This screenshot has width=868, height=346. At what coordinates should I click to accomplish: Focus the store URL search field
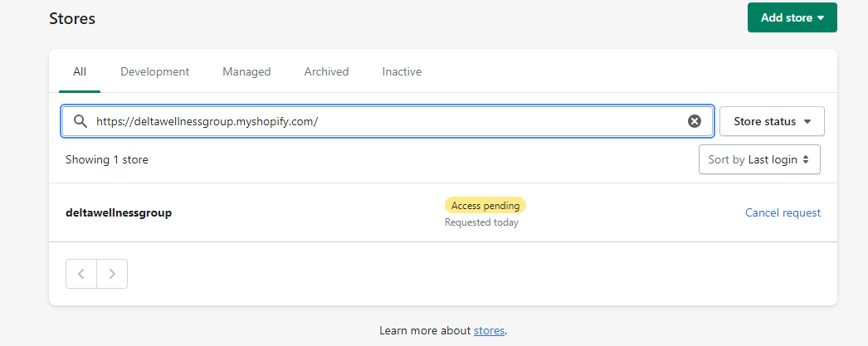pos(388,121)
